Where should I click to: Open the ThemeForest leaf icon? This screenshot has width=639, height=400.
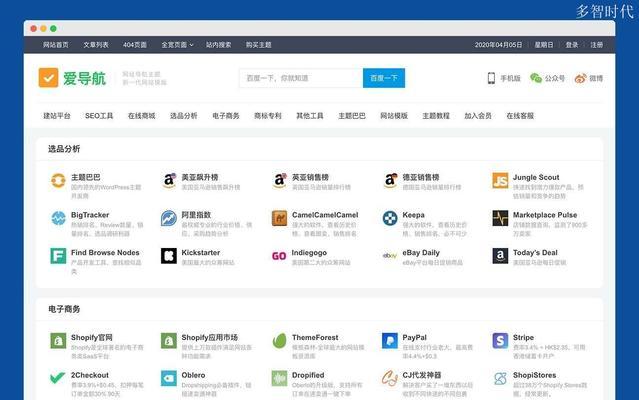(279, 341)
